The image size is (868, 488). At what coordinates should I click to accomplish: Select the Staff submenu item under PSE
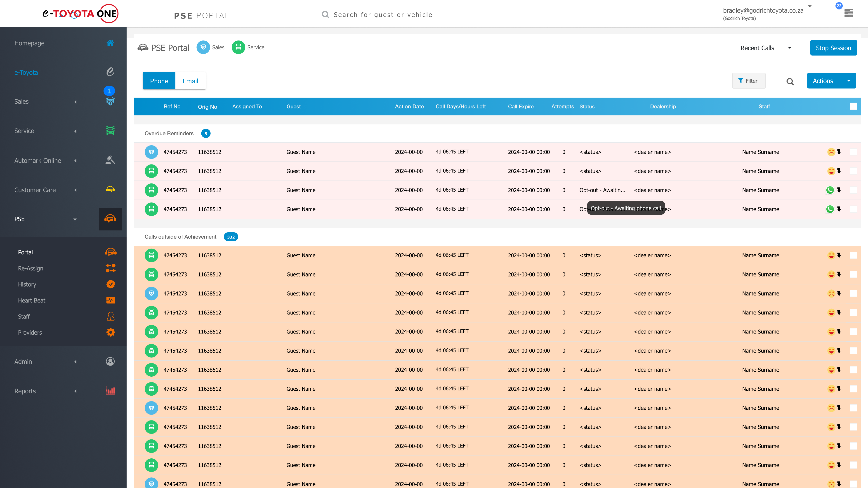tap(24, 316)
